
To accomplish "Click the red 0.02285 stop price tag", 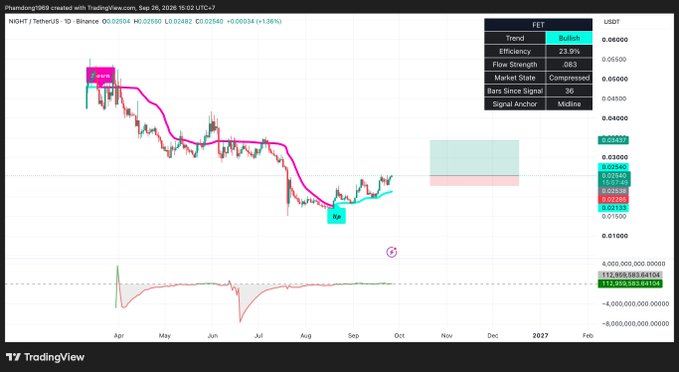I will [x=614, y=200].
